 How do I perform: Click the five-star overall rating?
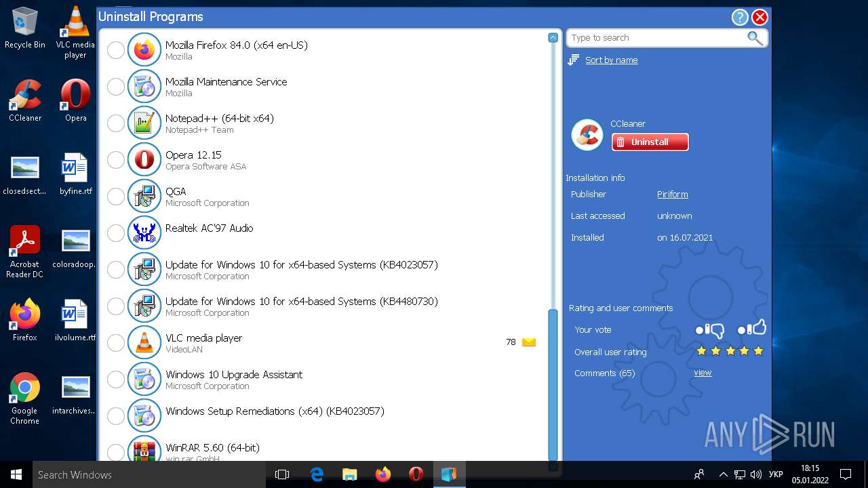(x=730, y=351)
